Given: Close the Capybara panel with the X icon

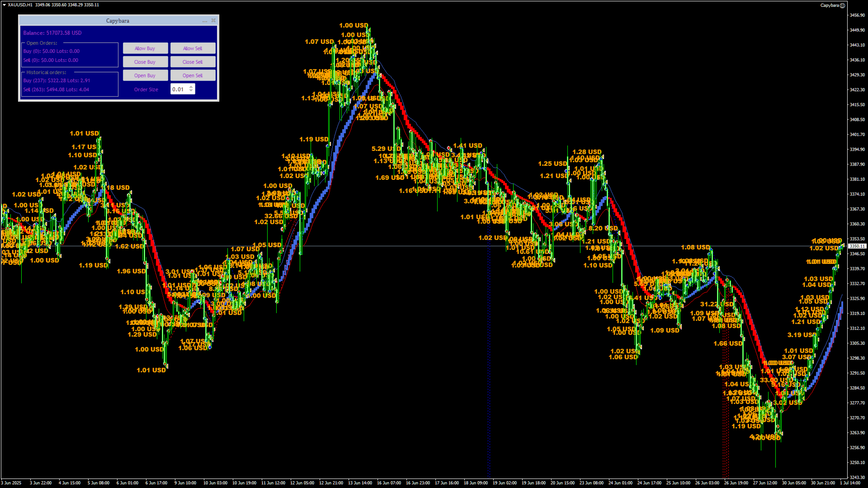Looking at the screenshot, I should 213,20.
